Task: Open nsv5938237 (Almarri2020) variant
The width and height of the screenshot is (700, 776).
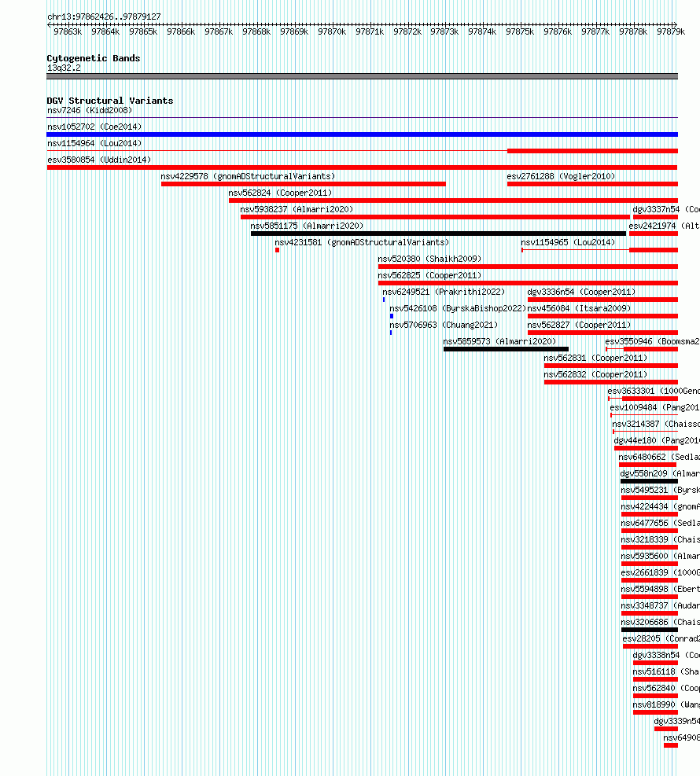Action: [x=297, y=209]
